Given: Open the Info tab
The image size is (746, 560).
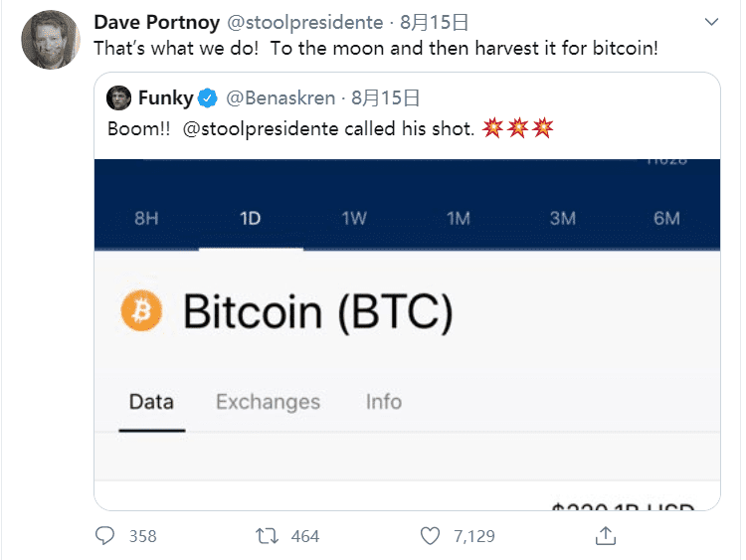Looking at the screenshot, I should click(384, 402).
